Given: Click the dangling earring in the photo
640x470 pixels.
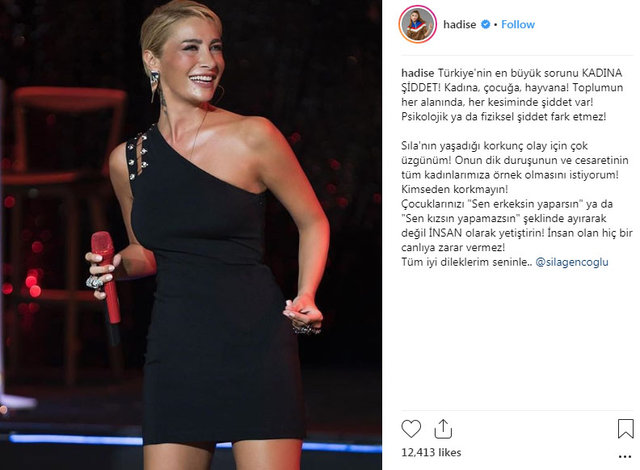Looking at the screenshot, I should pyautogui.click(x=155, y=86).
